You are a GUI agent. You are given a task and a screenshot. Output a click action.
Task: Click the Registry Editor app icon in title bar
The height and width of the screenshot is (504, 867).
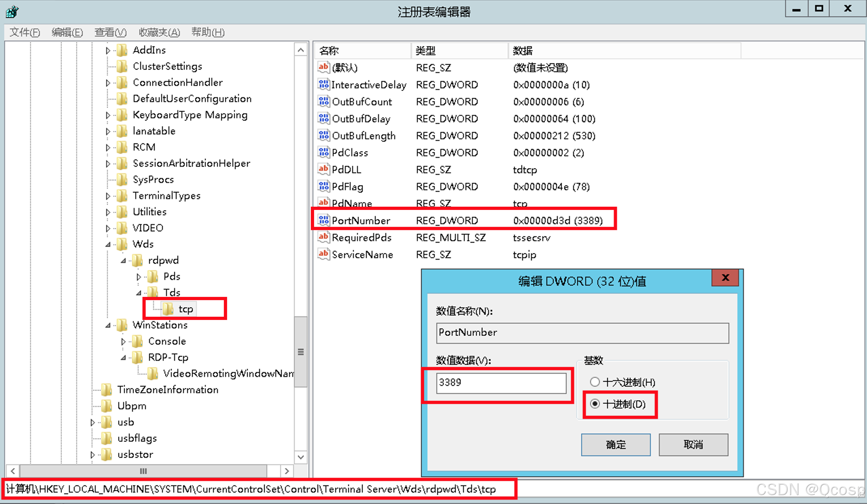point(12,11)
